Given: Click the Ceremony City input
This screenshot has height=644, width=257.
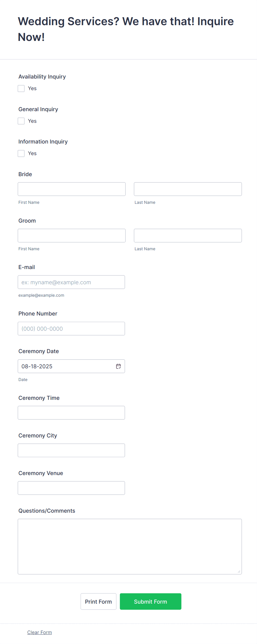Looking at the screenshot, I should coord(71,450).
